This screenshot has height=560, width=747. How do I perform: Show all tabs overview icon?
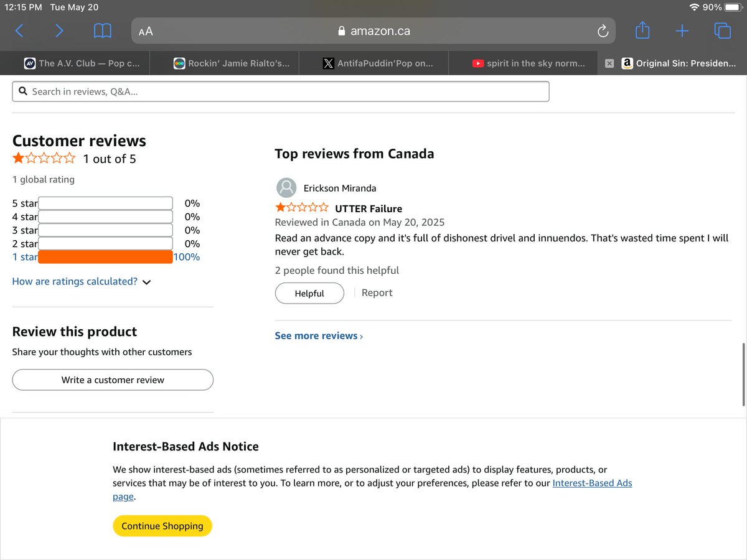(x=722, y=30)
